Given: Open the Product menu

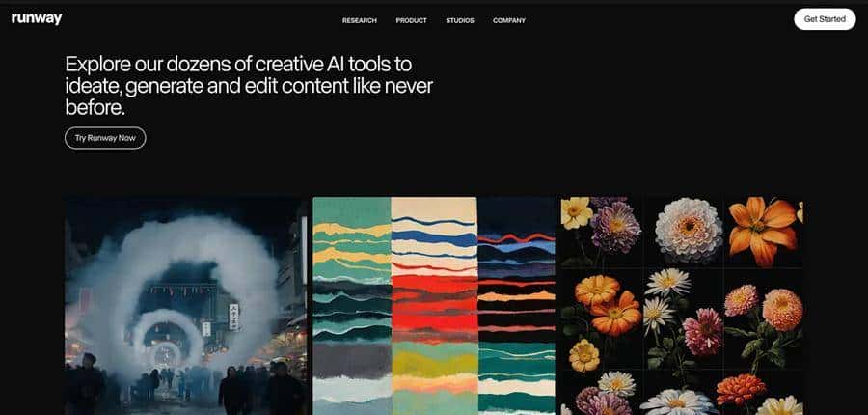Looking at the screenshot, I should point(411,20).
